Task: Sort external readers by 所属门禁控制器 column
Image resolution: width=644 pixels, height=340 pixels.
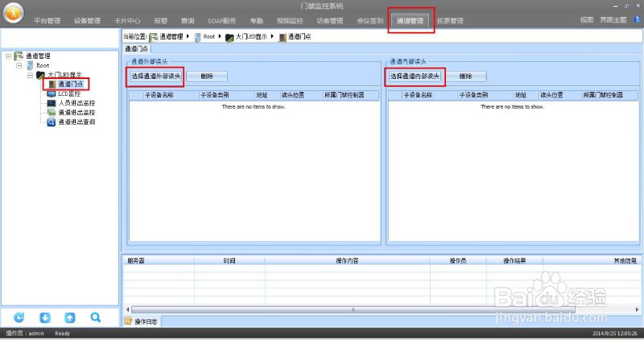Action: point(351,95)
